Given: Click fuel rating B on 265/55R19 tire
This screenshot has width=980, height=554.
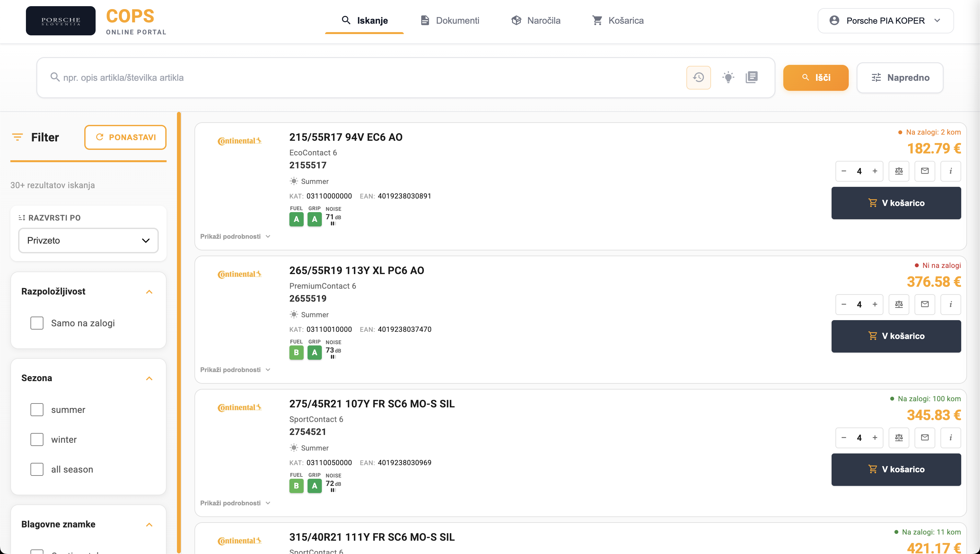Looking at the screenshot, I should pos(296,353).
